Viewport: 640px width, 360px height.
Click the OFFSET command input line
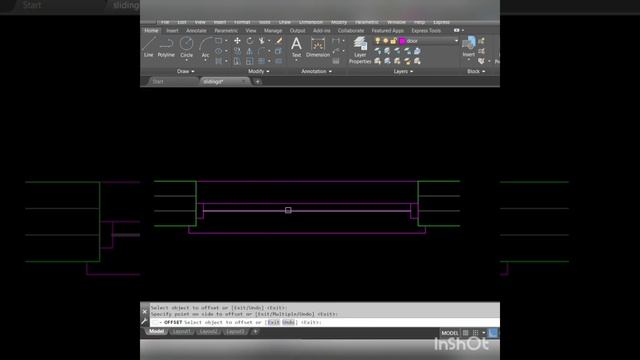(x=324, y=322)
